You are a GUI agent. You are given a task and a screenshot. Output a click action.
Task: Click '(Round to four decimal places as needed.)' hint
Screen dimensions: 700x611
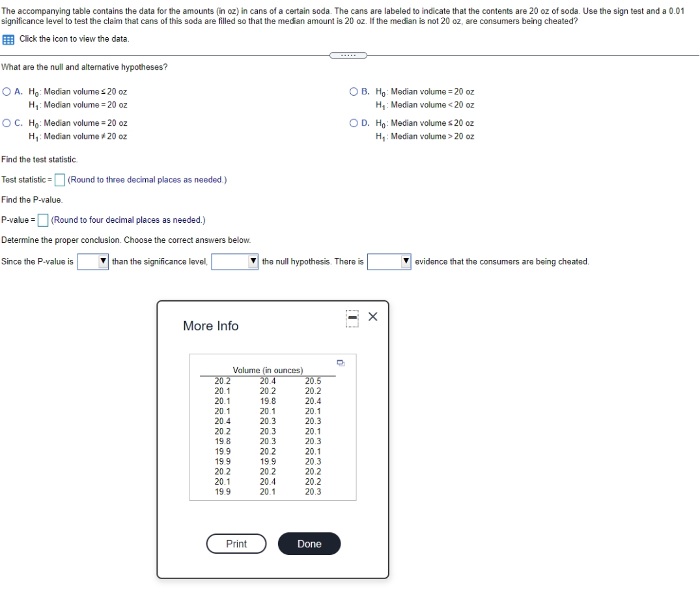tap(128, 220)
